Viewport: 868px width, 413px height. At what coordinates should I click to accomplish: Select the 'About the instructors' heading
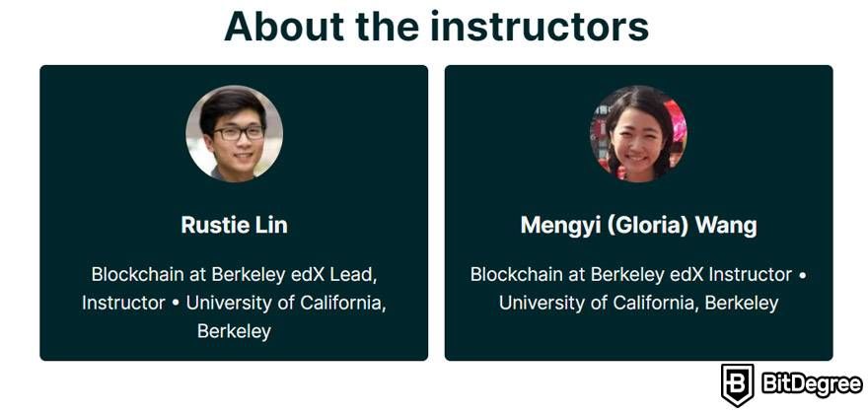(436, 26)
